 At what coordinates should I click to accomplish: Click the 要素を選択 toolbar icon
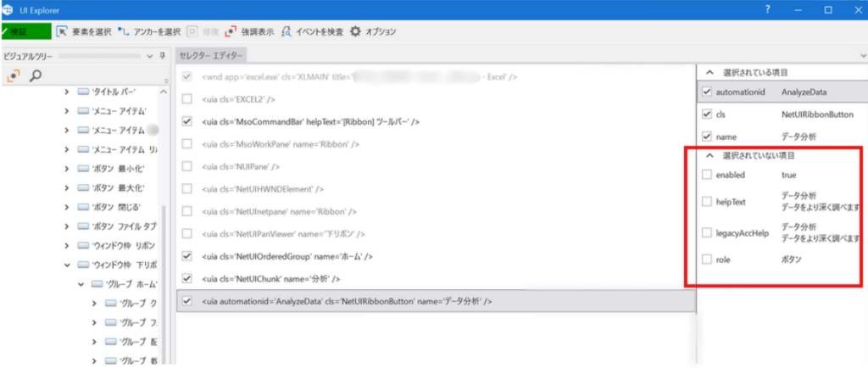tap(62, 31)
